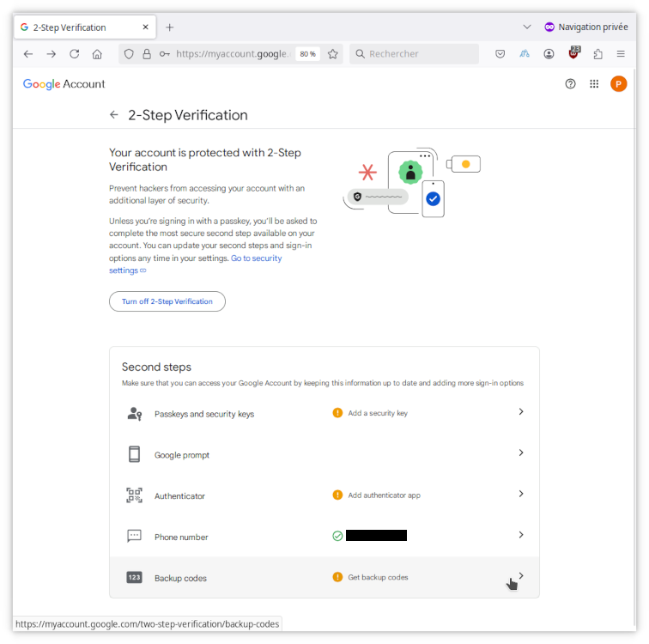Click the Backup codes 123 icon
Screen dimensions: 649x644
(134, 577)
